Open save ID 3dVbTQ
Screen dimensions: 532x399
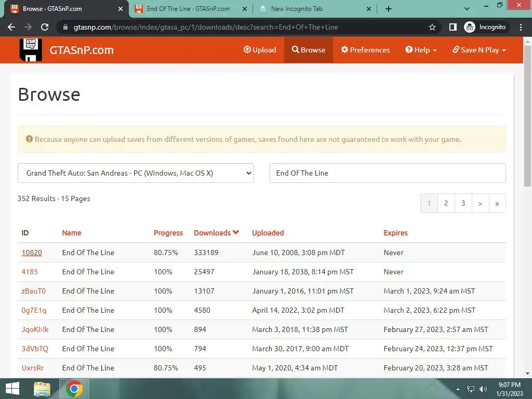(35, 349)
